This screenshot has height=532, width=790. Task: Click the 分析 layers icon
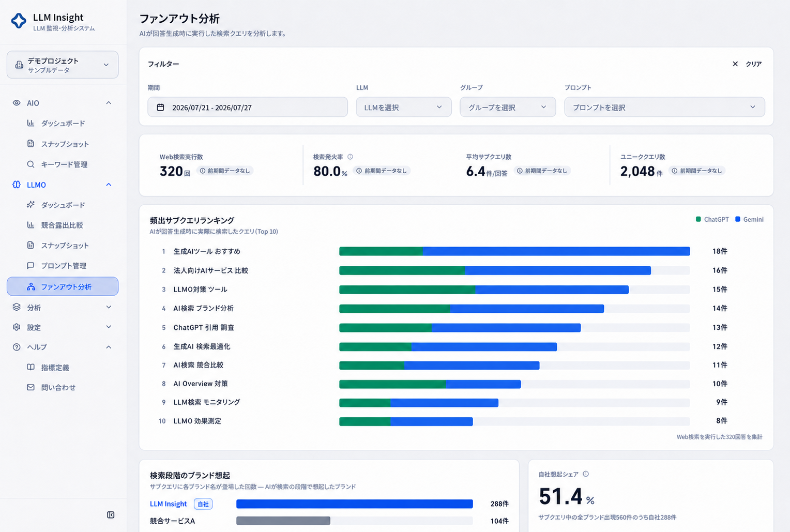(17, 307)
